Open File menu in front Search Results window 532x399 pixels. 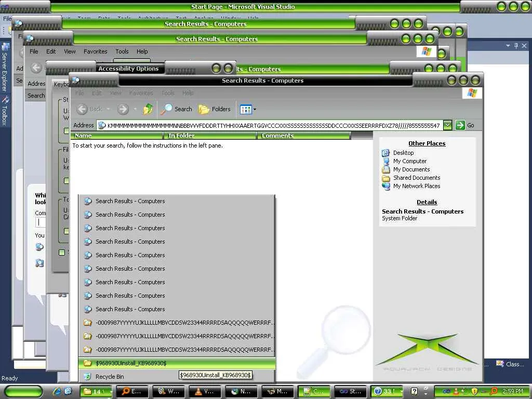tap(79, 92)
